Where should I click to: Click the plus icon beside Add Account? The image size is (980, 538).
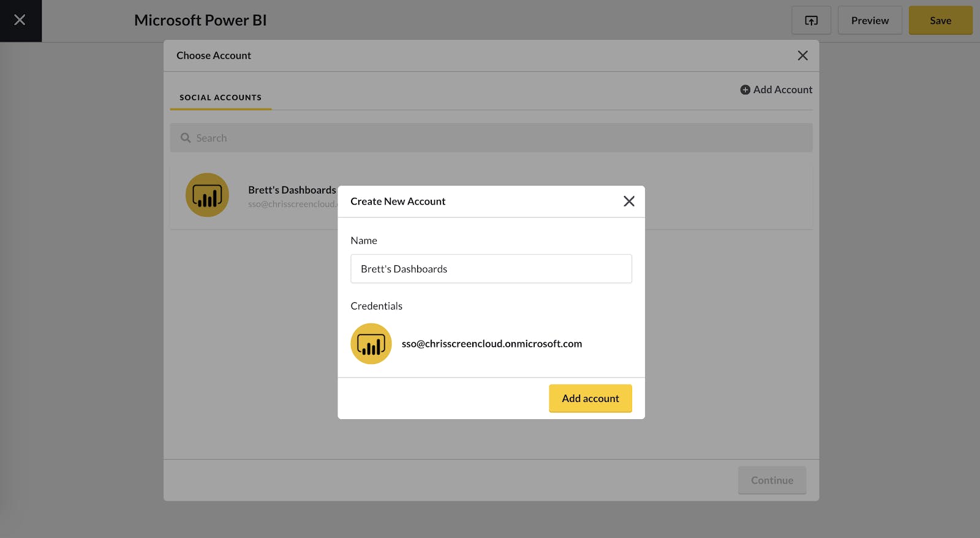click(x=745, y=90)
